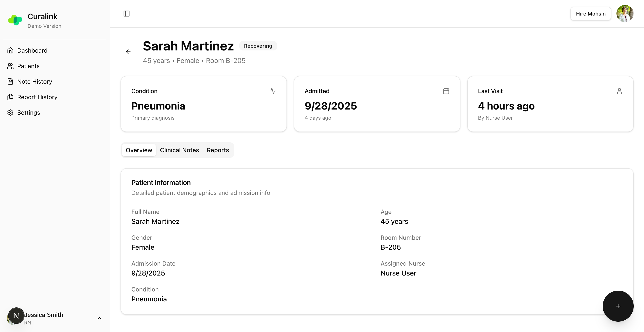Expand the Jessica Smith user menu chevron
Viewport: 644px width, 332px height.
click(x=99, y=318)
